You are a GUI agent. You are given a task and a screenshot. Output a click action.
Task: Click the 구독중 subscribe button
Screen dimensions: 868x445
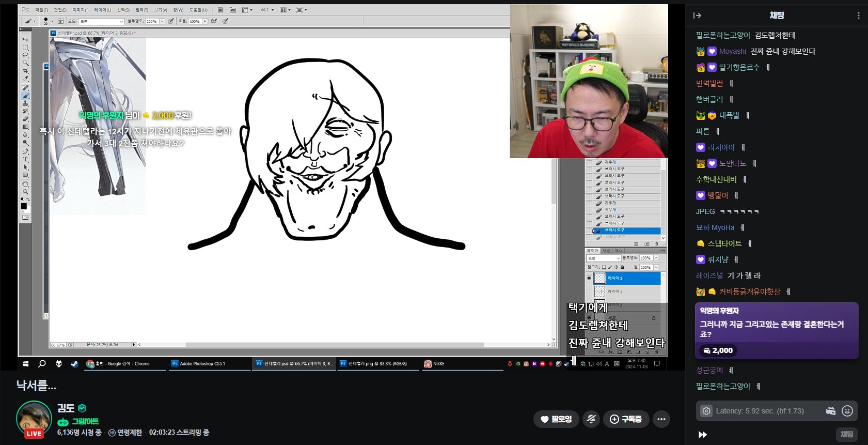point(626,419)
